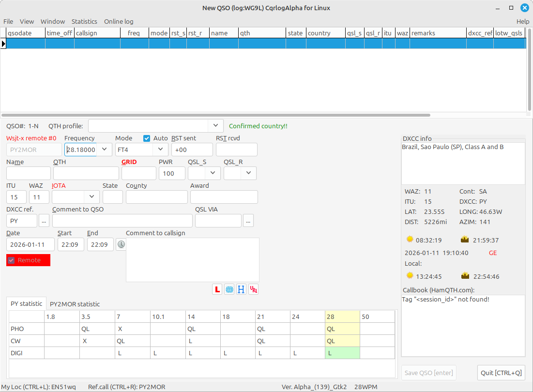This screenshot has height=392, width=533.
Task: Click the Comment to QSO input field
Action: [122, 221]
